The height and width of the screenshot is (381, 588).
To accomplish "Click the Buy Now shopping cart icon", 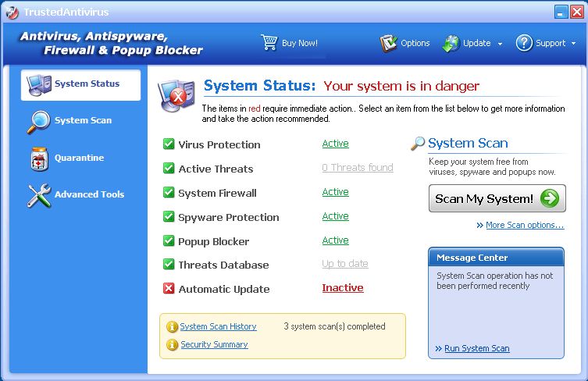I will point(269,43).
